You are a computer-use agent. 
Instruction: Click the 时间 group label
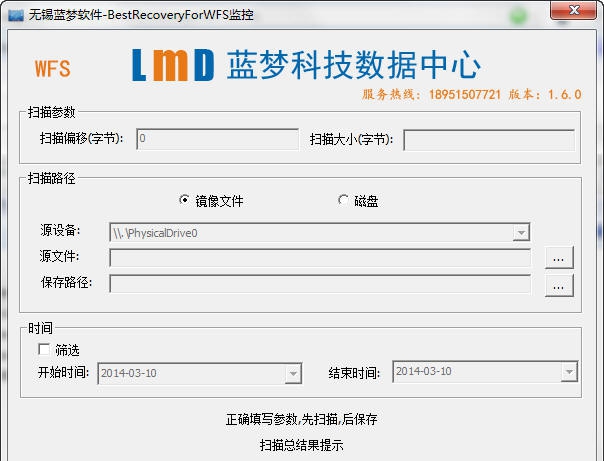point(40,328)
